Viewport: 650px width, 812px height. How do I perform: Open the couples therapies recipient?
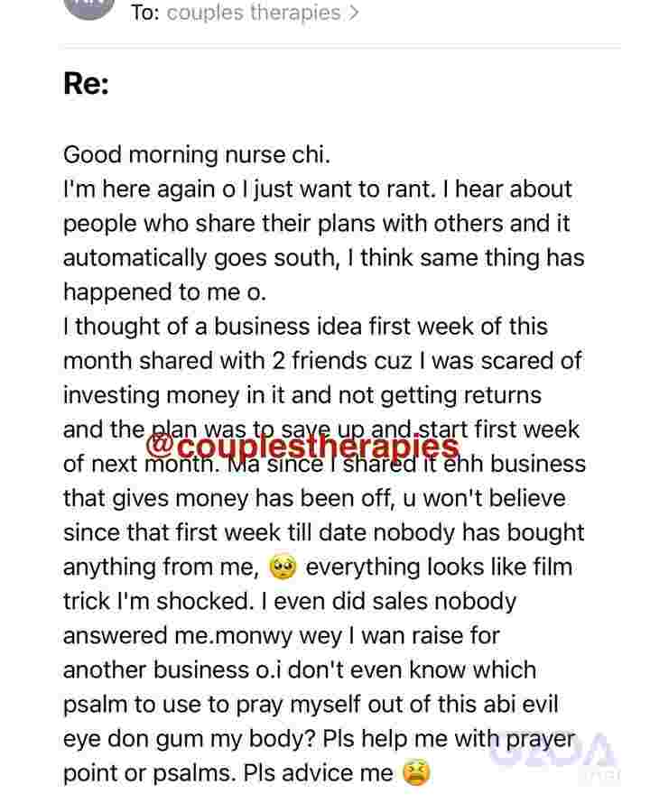click(254, 13)
